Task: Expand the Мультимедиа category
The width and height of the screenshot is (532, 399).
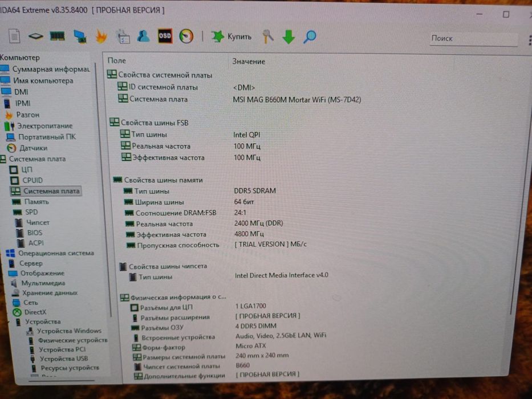Action: pyautogui.click(x=38, y=283)
